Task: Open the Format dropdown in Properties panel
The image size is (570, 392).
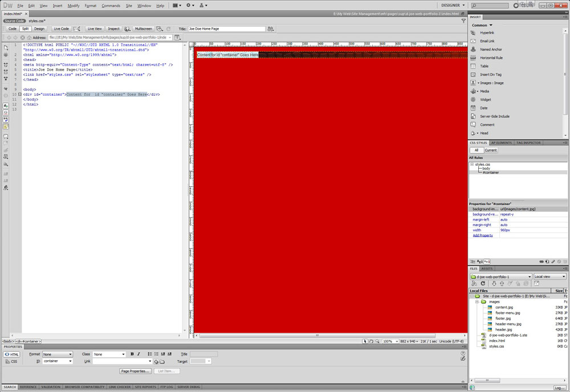Action: 58,354
